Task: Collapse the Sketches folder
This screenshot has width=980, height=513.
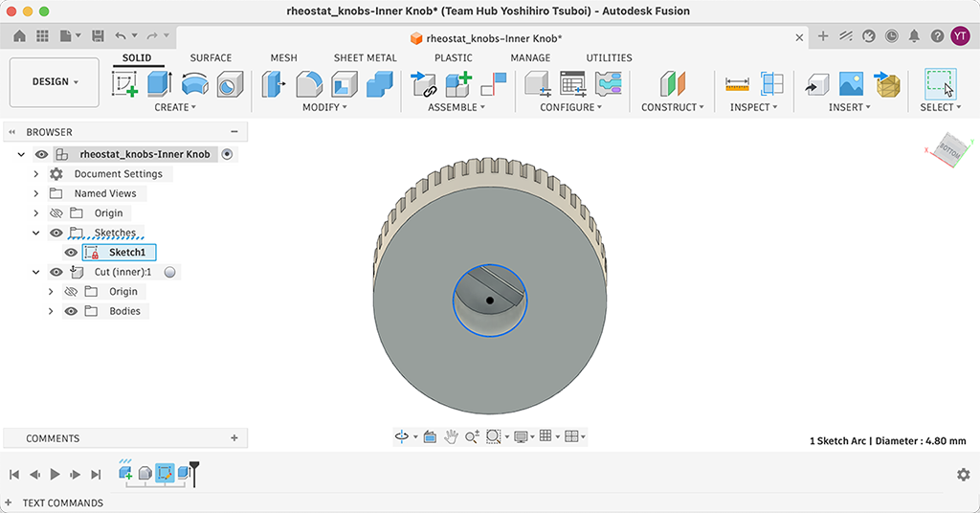Action: pyautogui.click(x=36, y=234)
